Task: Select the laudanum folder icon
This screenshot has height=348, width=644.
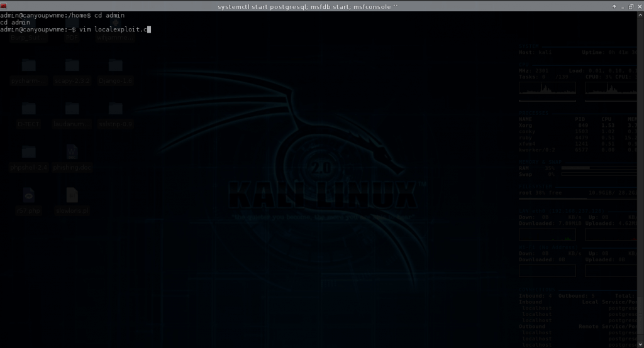Action: [72, 109]
